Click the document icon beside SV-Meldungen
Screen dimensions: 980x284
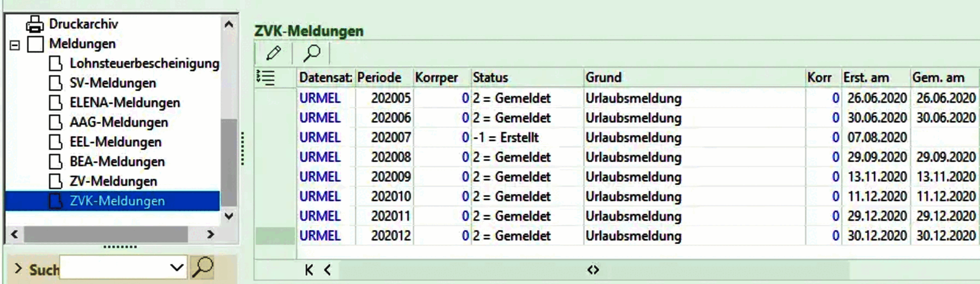pyautogui.click(x=56, y=83)
